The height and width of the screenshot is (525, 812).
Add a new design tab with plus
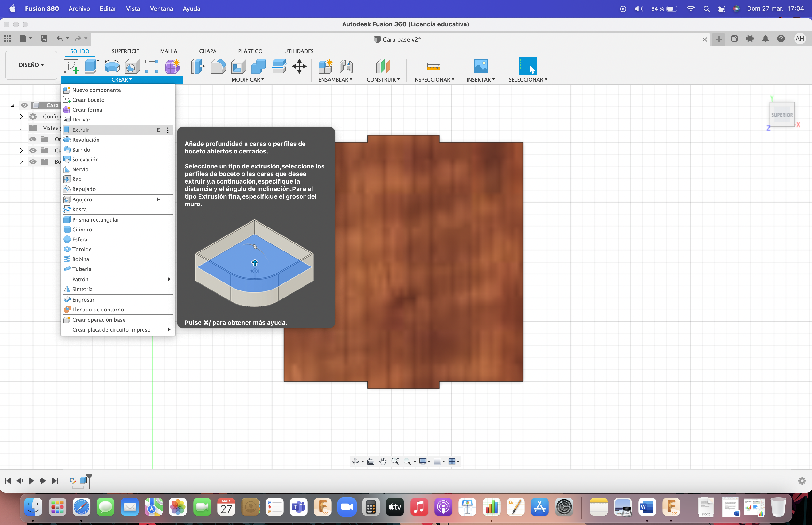point(719,39)
